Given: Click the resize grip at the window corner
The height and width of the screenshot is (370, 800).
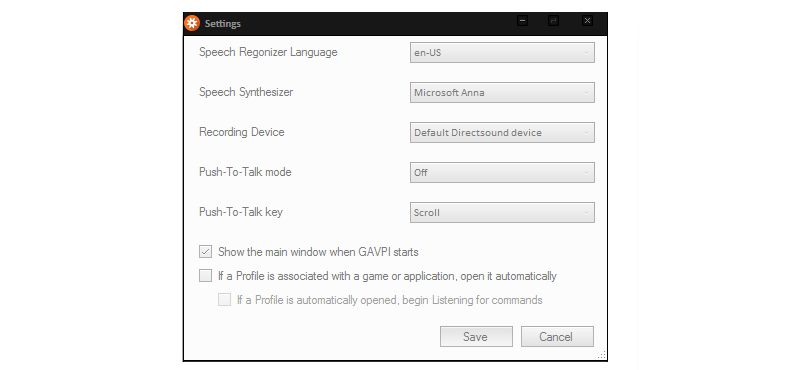Looking at the screenshot, I should pyautogui.click(x=602, y=355).
